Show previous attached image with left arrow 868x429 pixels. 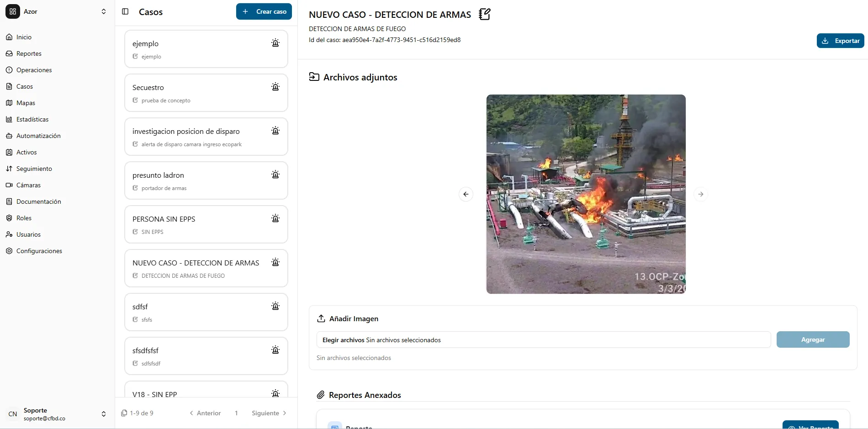point(466,194)
